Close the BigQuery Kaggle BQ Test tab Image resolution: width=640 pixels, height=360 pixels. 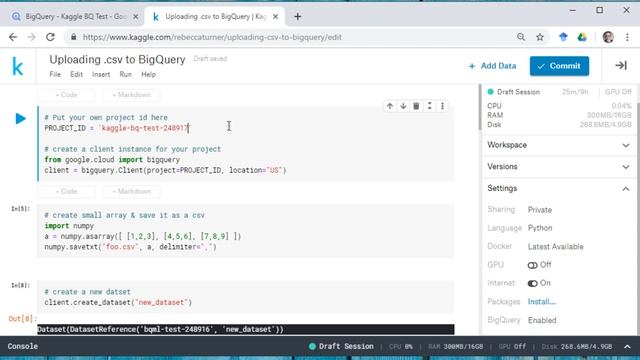click(x=136, y=17)
